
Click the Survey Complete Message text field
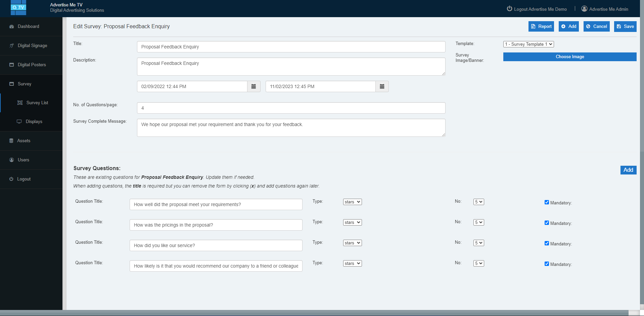point(291,128)
